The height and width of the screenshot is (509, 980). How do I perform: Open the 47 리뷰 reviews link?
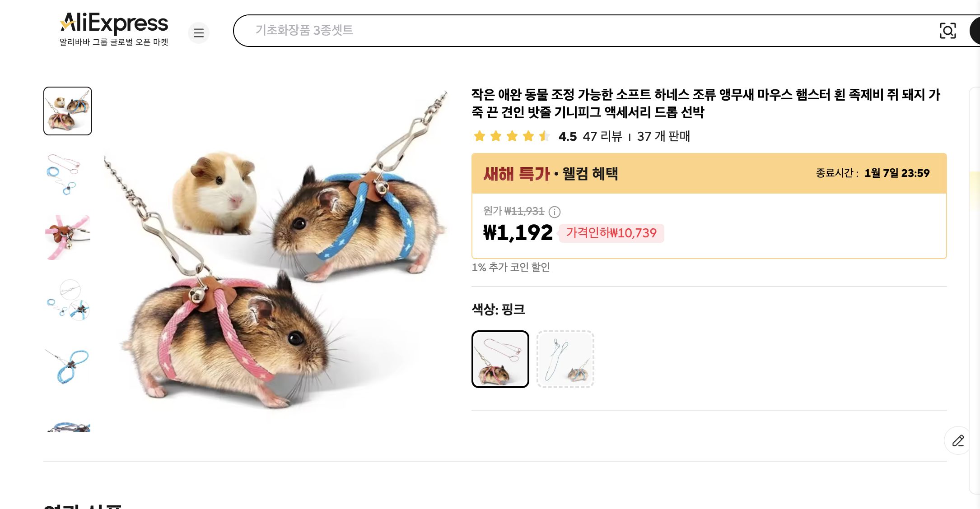[x=601, y=137]
